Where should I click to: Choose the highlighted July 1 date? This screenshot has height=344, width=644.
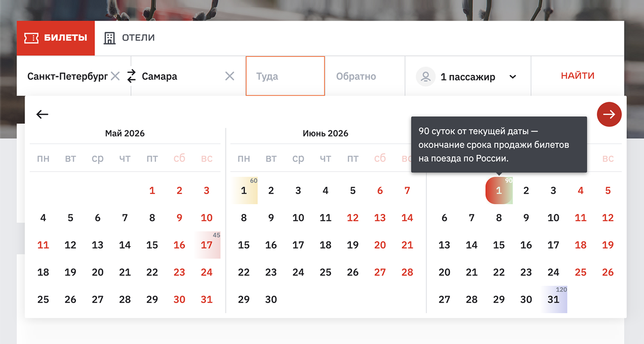[x=499, y=191]
